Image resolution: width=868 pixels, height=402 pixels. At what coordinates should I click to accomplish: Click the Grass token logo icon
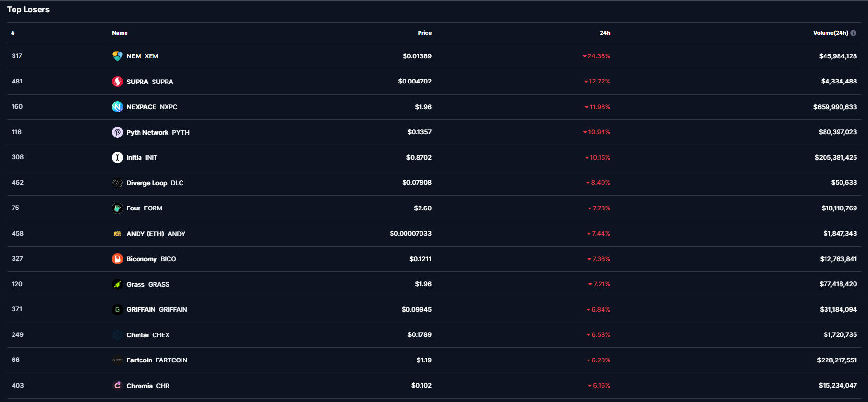[117, 284]
